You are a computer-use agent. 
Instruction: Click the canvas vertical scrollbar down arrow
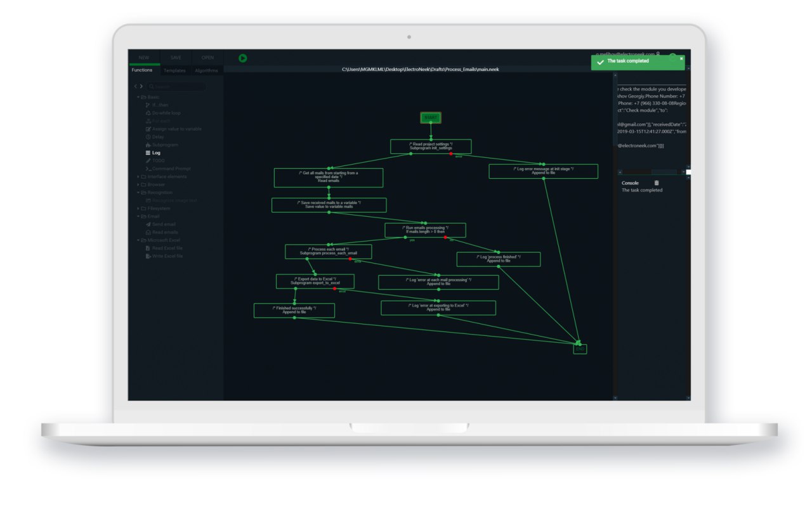pyautogui.click(x=615, y=398)
